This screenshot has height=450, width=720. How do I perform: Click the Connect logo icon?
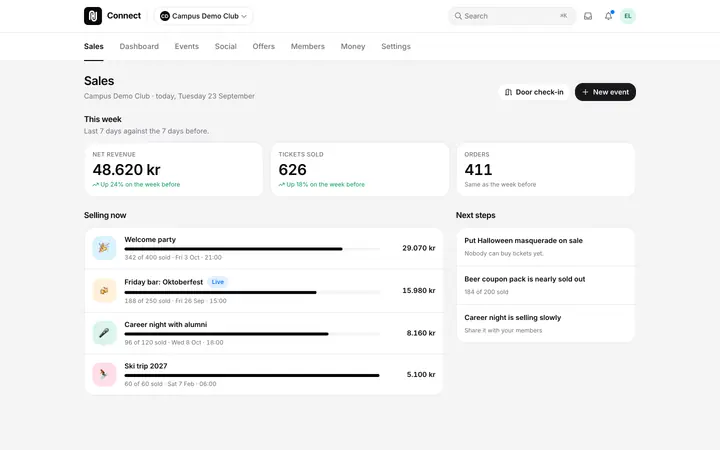(93, 16)
